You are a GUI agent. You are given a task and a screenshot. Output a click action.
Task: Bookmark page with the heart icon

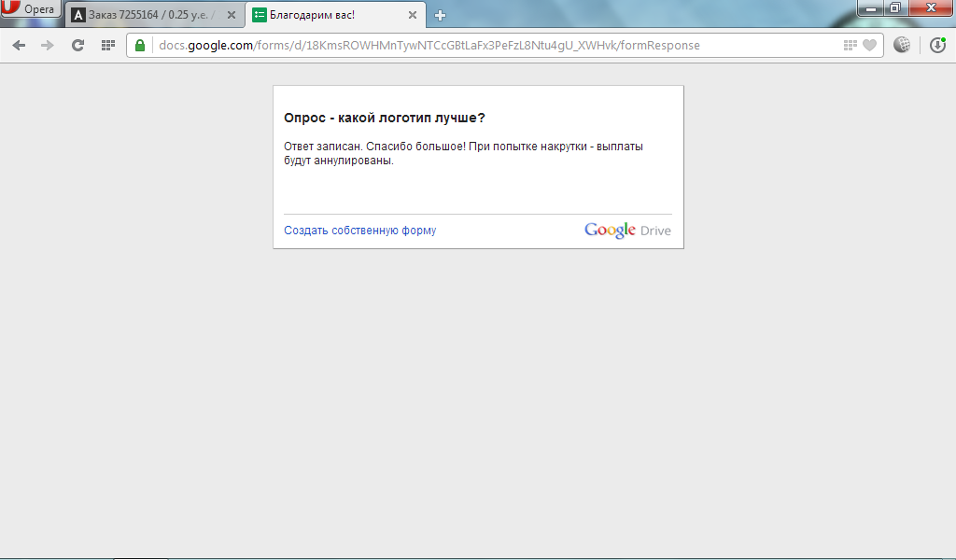(869, 45)
